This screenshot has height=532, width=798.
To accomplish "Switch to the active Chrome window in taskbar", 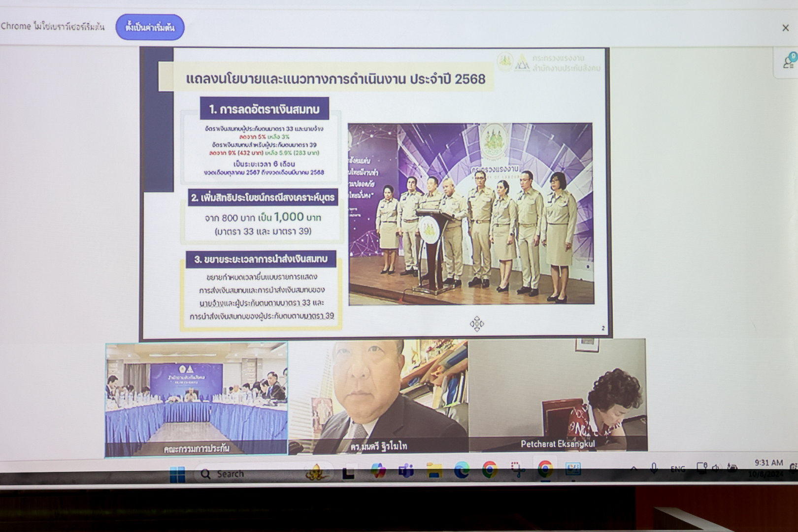I will point(545,469).
